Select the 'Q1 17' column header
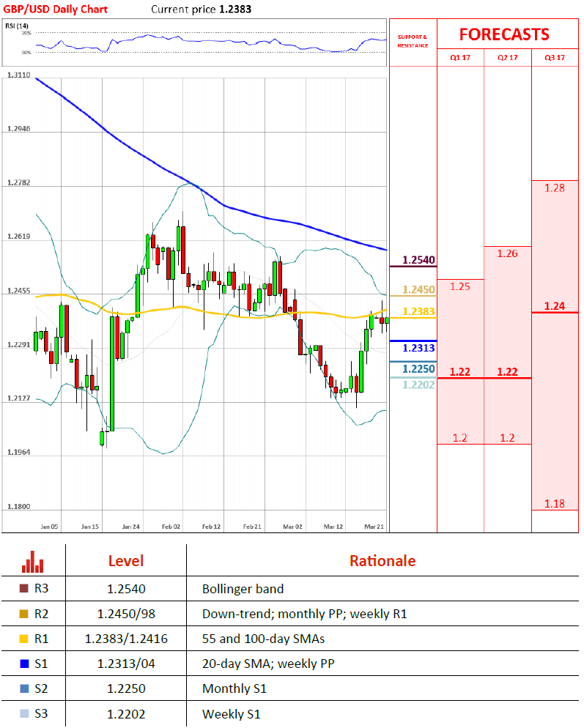This screenshot has width=584, height=728. (x=460, y=58)
